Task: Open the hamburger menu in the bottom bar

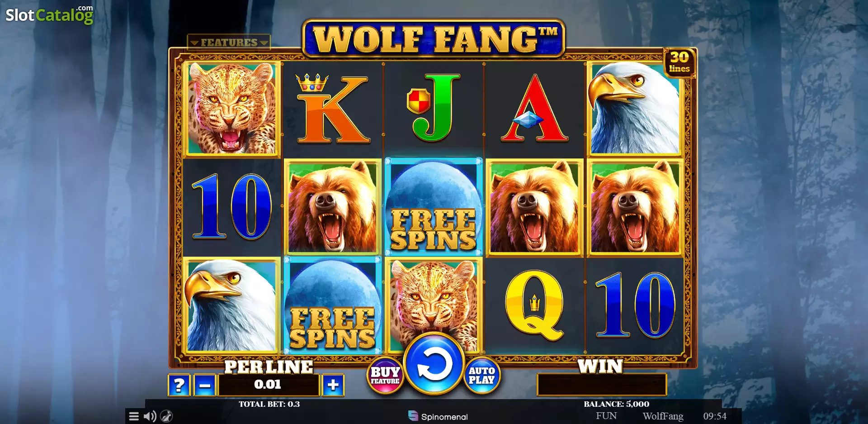Action: tap(134, 416)
